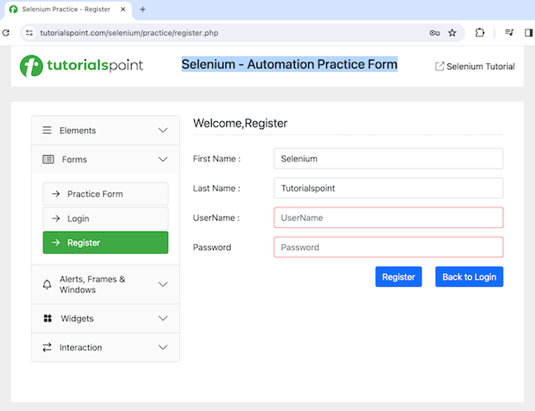The width and height of the screenshot is (535, 411).
Task: Click the 'First Name :' label
Action: [x=217, y=159]
